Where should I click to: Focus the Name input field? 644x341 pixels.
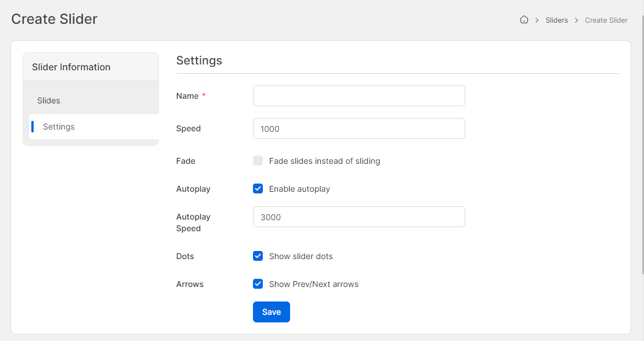(x=359, y=96)
